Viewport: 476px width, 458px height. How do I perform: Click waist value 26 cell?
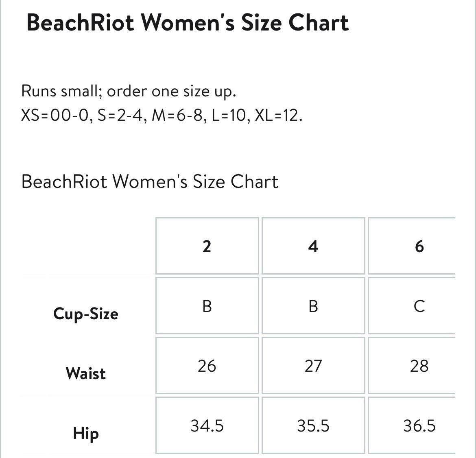[207, 365]
